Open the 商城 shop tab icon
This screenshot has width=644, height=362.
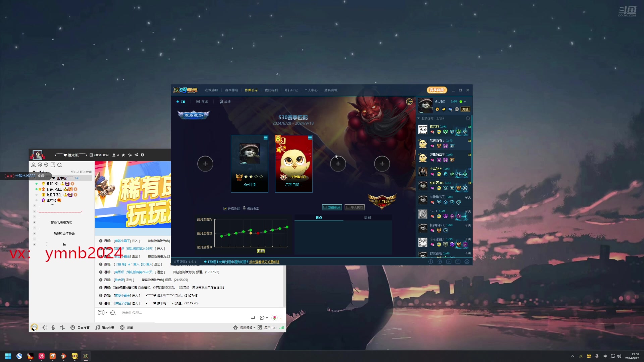(202, 102)
